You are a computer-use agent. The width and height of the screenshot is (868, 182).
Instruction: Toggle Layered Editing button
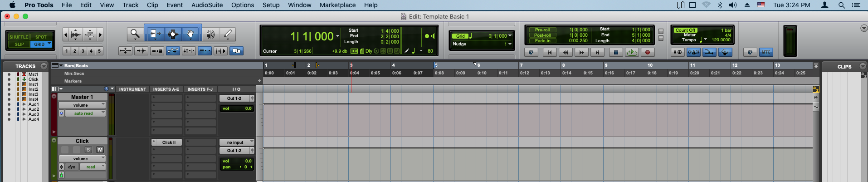tap(236, 51)
